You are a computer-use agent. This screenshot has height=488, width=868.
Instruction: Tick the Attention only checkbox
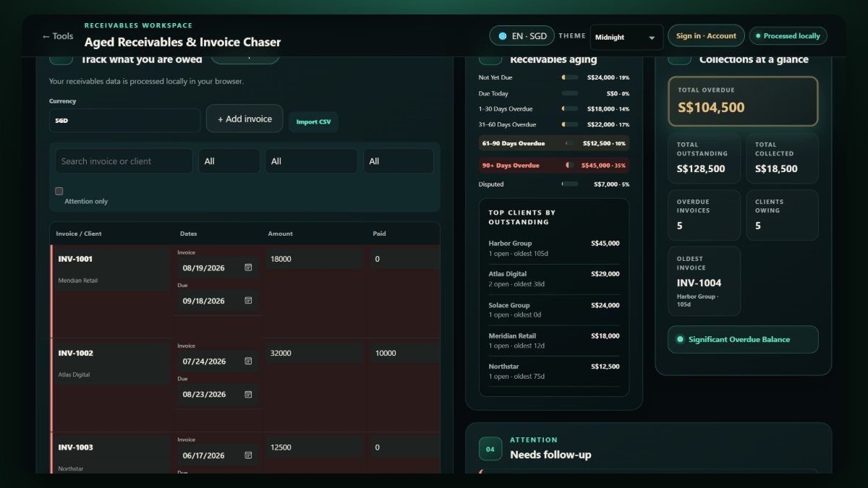[x=59, y=191]
